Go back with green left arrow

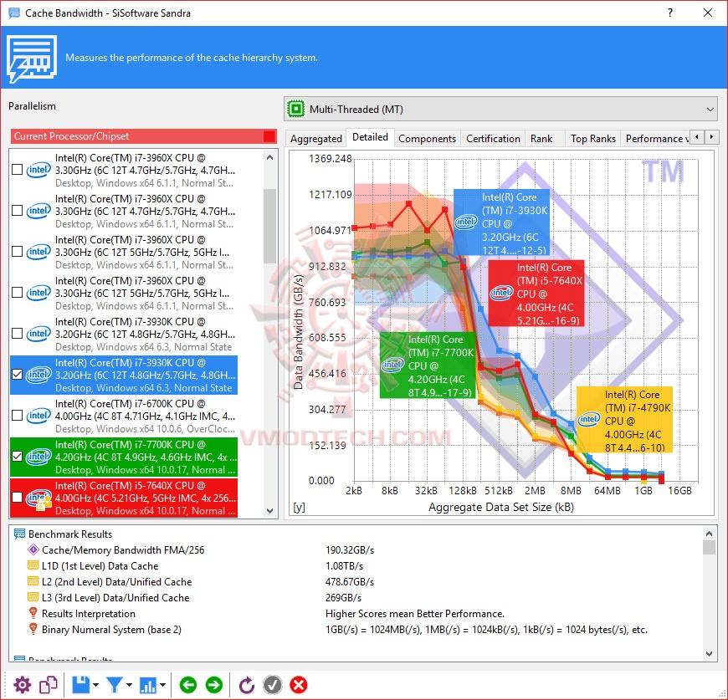coord(188,685)
